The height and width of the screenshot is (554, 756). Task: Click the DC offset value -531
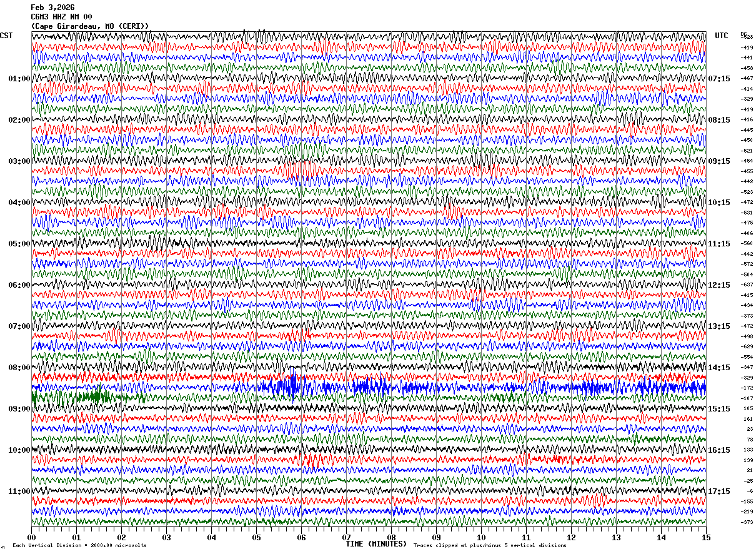(747, 213)
